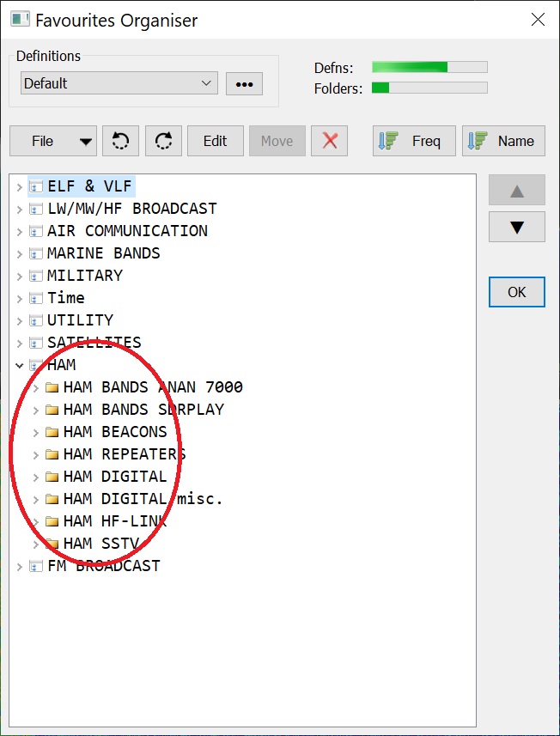Sort favourites by Freq
The height and width of the screenshot is (736, 560).
[415, 142]
